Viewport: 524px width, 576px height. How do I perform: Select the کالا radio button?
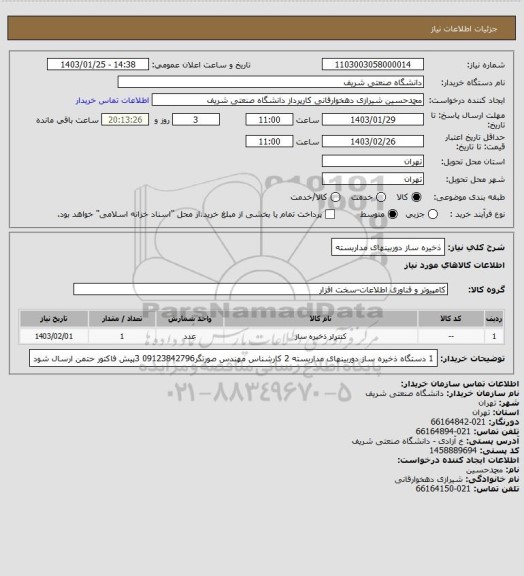click(416, 197)
